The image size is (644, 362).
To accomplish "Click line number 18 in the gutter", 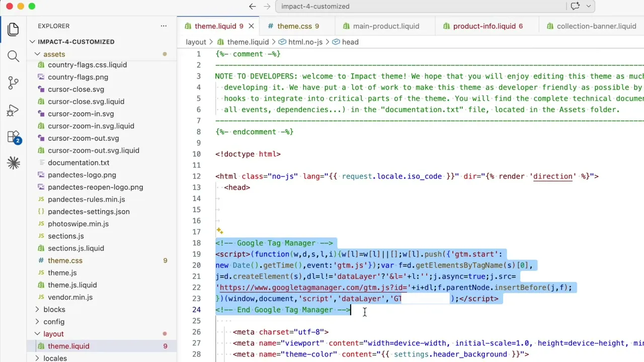I will click(196, 243).
